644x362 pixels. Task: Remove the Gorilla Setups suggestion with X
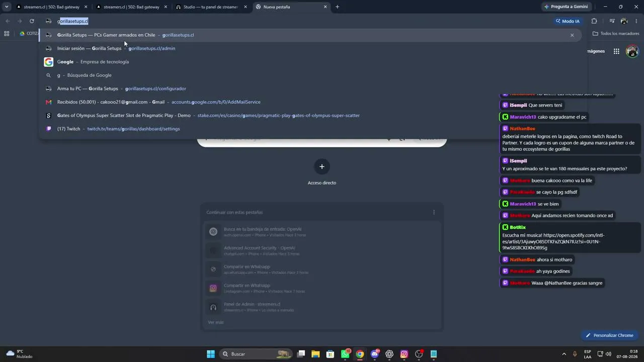click(572, 35)
